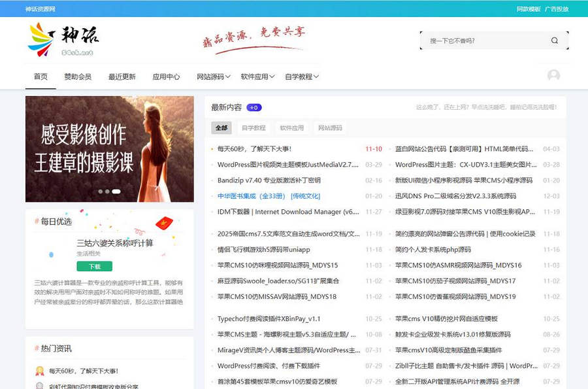Open the 广告投放 link at top right

555,8
